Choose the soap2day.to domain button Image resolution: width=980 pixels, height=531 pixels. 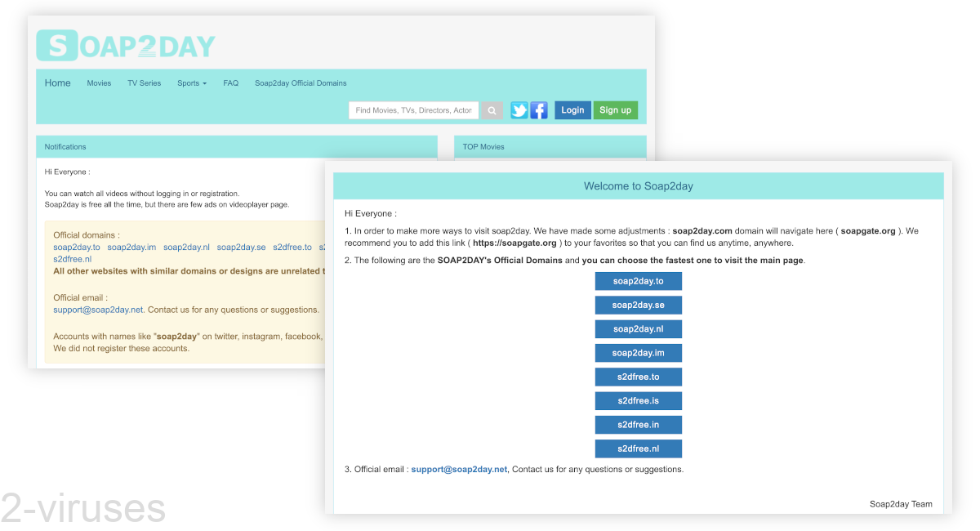coord(639,281)
